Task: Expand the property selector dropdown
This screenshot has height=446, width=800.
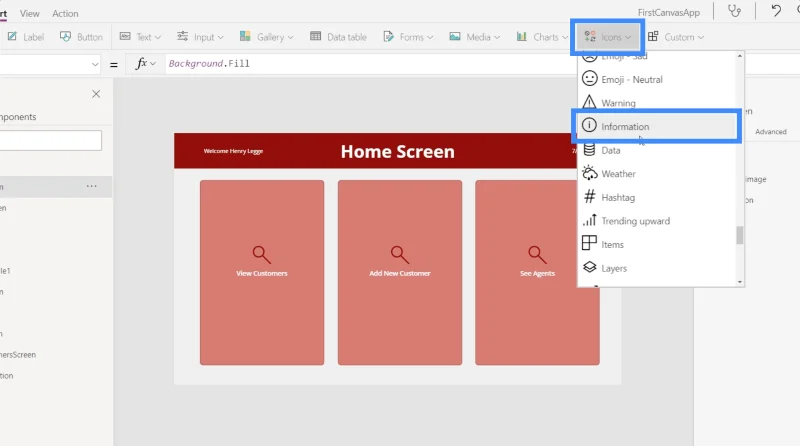Action: [x=95, y=64]
